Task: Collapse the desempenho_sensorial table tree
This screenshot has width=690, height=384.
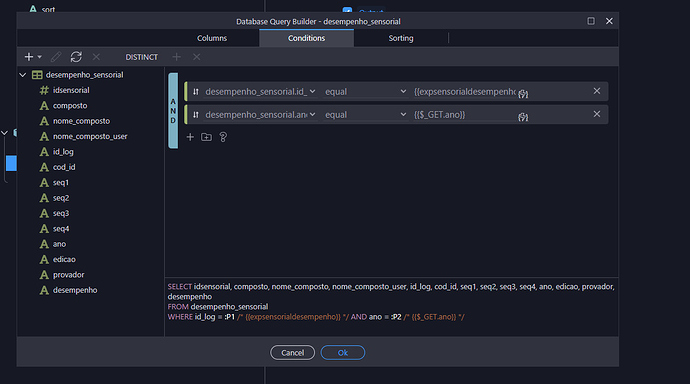Action: click(23, 75)
